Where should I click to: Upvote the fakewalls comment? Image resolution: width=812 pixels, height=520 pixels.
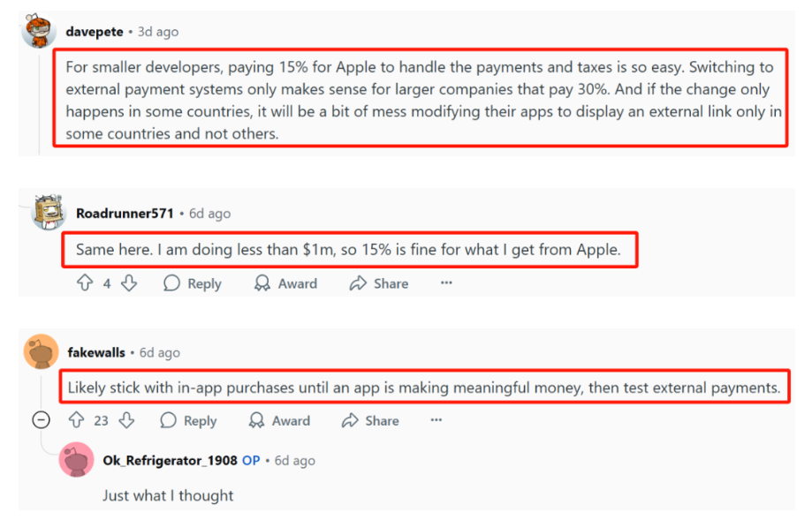point(76,420)
